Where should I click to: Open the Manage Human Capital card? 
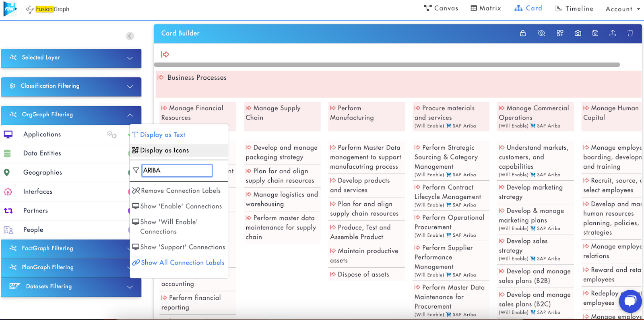[x=612, y=116]
